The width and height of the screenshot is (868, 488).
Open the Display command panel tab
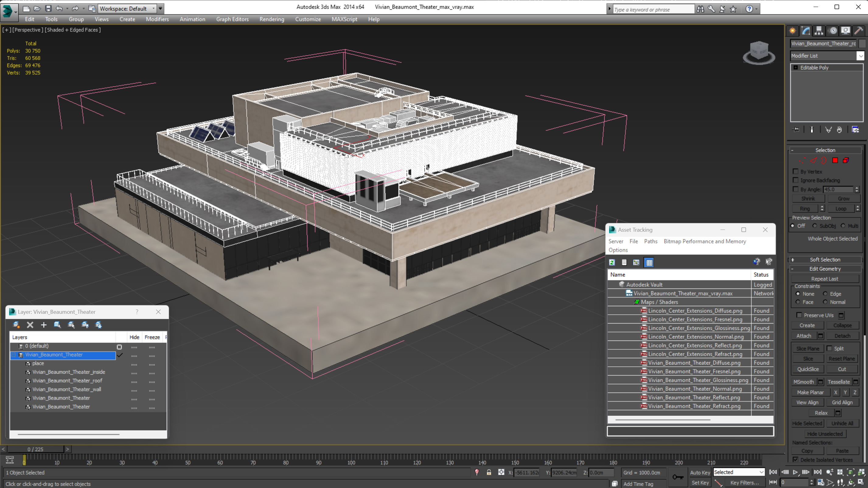(x=845, y=31)
